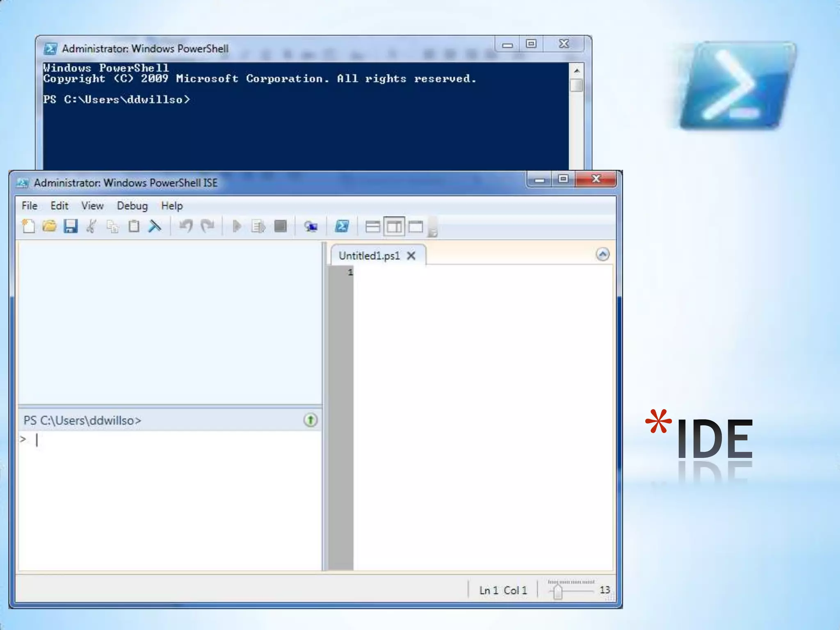The image size is (840, 630).
Task: Minimize the PowerShell ISE window
Action: pyautogui.click(x=539, y=179)
